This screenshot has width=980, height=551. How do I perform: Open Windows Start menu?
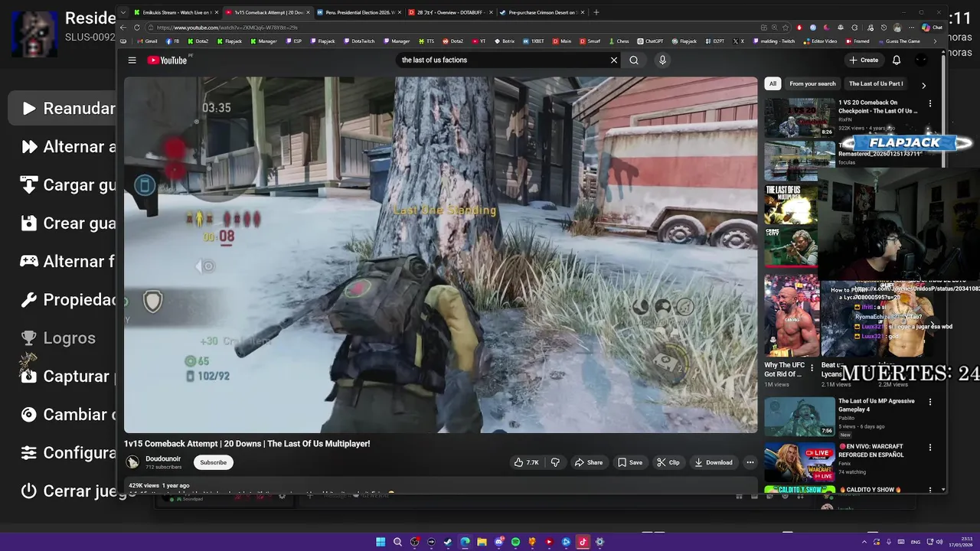[x=381, y=542]
